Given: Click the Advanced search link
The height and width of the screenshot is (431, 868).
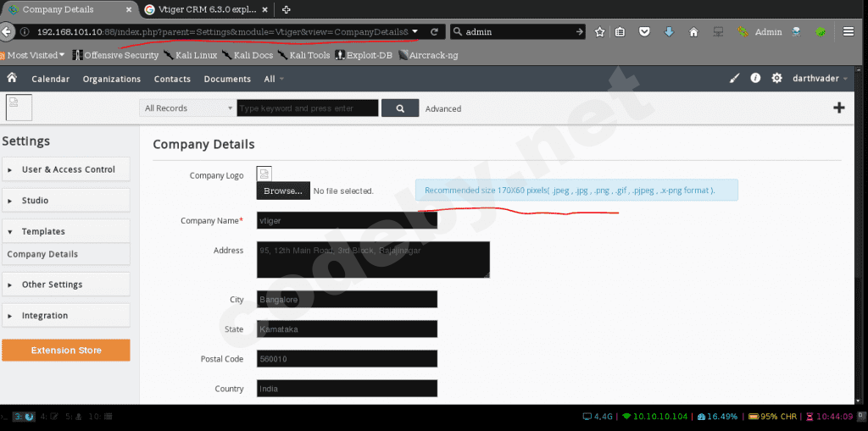Looking at the screenshot, I should [x=442, y=109].
